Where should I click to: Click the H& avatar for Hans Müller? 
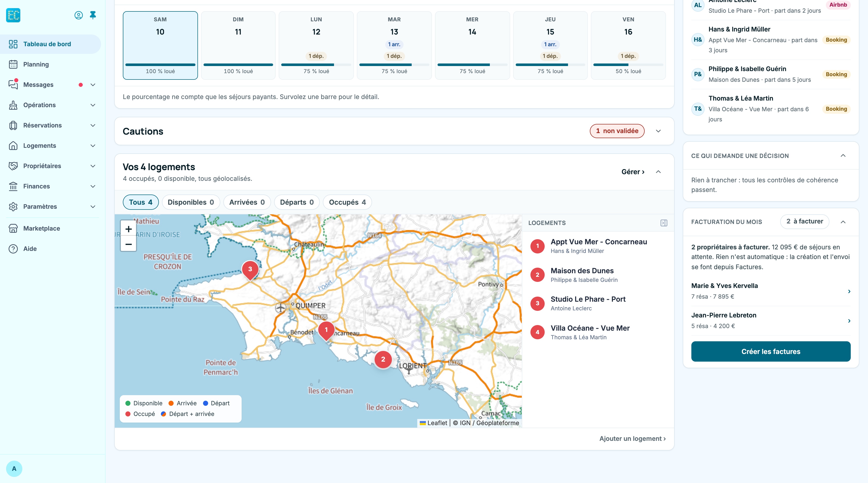click(x=698, y=40)
